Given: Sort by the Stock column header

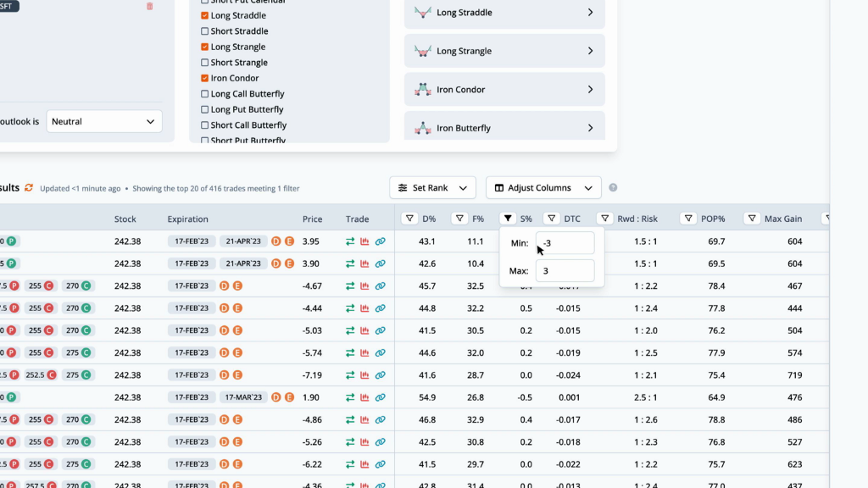Looking at the screenshot, I should (125, 219).
